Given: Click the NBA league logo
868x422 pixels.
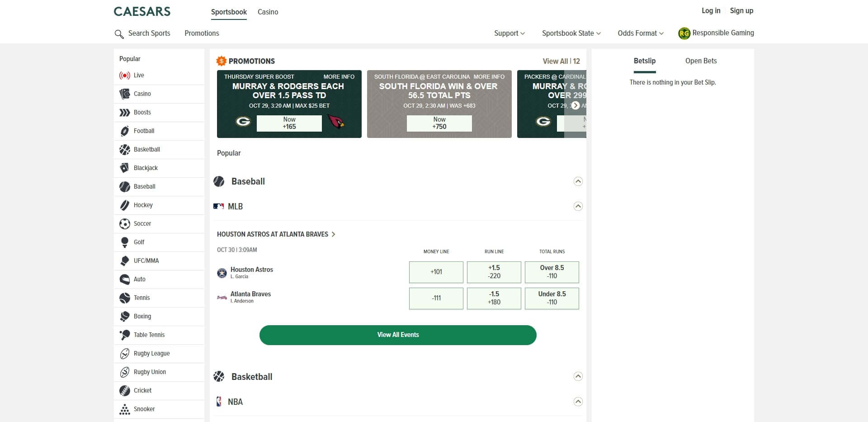Looking at the screenshot, I should [x=219, y=402].
